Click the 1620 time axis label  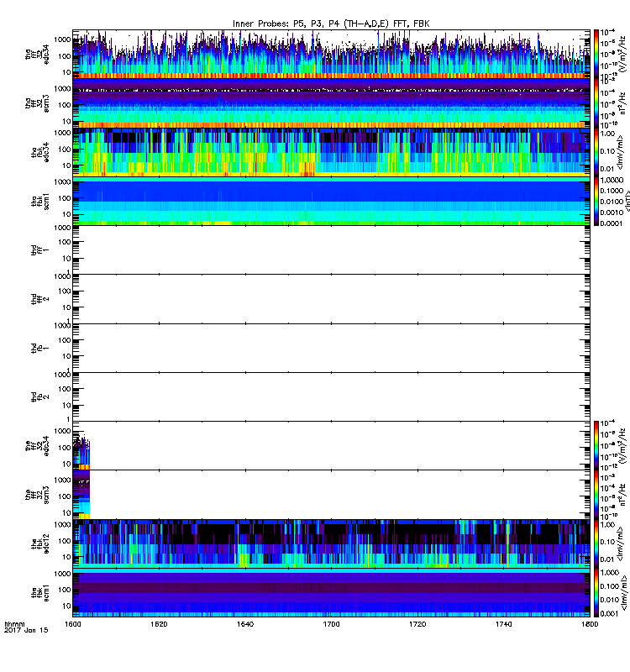159,624
